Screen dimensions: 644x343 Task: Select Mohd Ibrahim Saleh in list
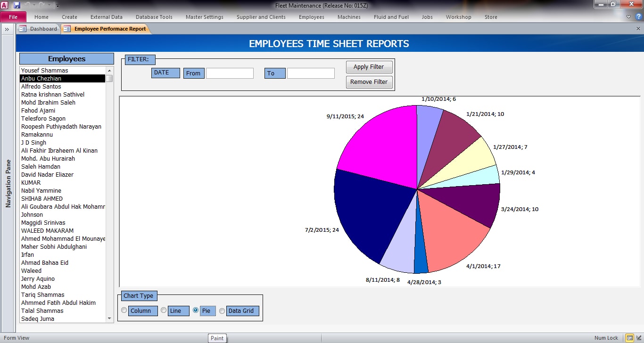pyautogui.click(x=63, y=103)
